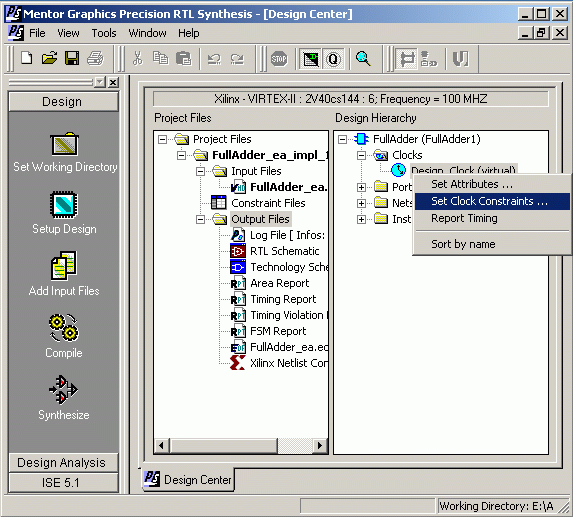The height and width of the screenshot is (517, 573).
Task: Select Constraint Files in project tree
Action: [x=258, y=203]
